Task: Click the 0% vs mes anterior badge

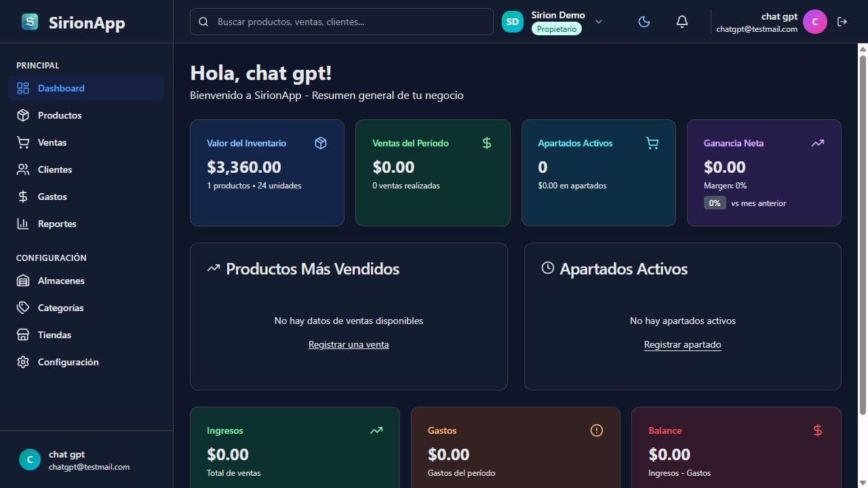Action: (715, 203)
